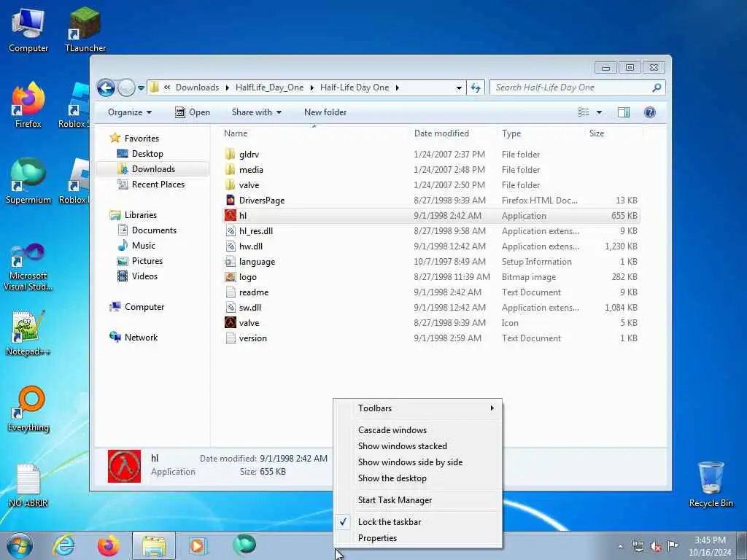Screen dimensions: 747x560
Task: Select Downloads in Favorites
Action: pos(153,169)
